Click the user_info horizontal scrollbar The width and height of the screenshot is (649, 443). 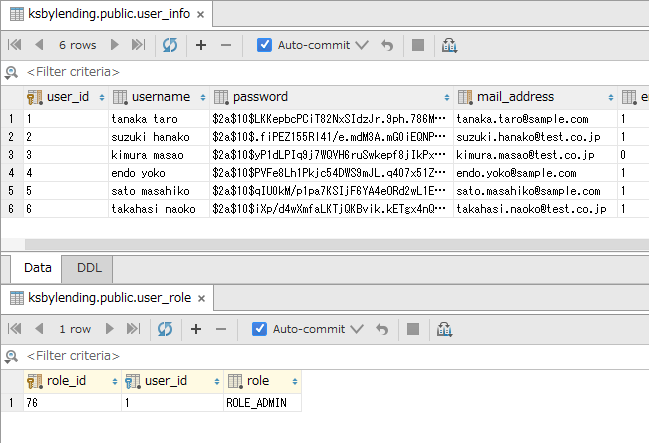pos(337,244)
